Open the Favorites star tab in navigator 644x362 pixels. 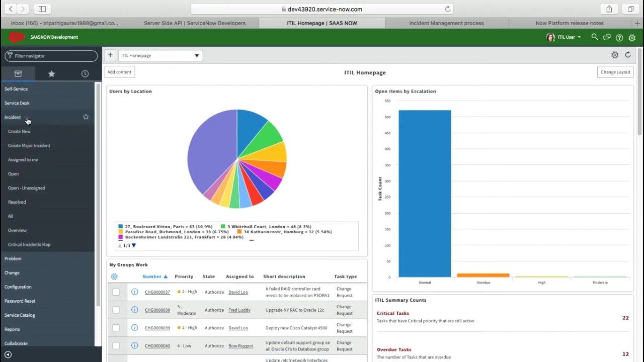pos(51,74)
